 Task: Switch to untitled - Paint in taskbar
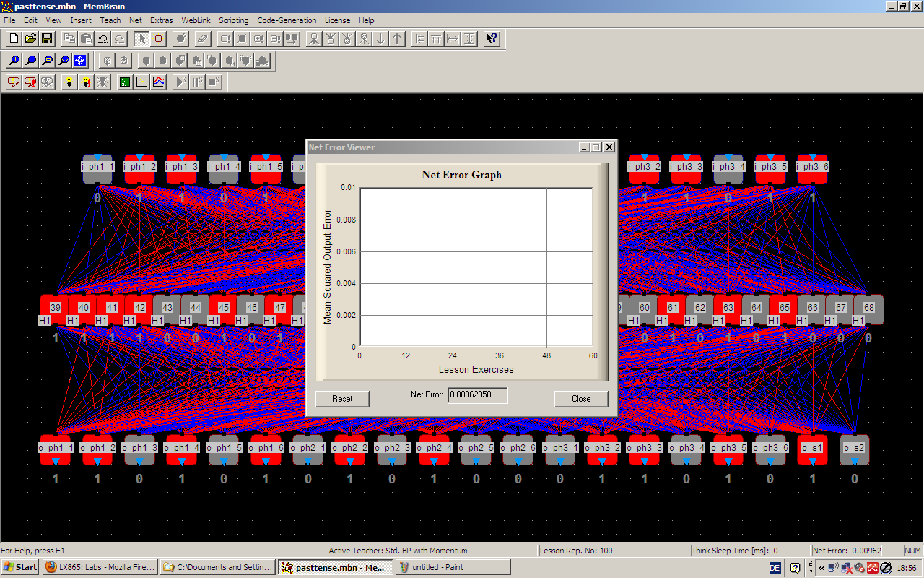click(453, 567)
